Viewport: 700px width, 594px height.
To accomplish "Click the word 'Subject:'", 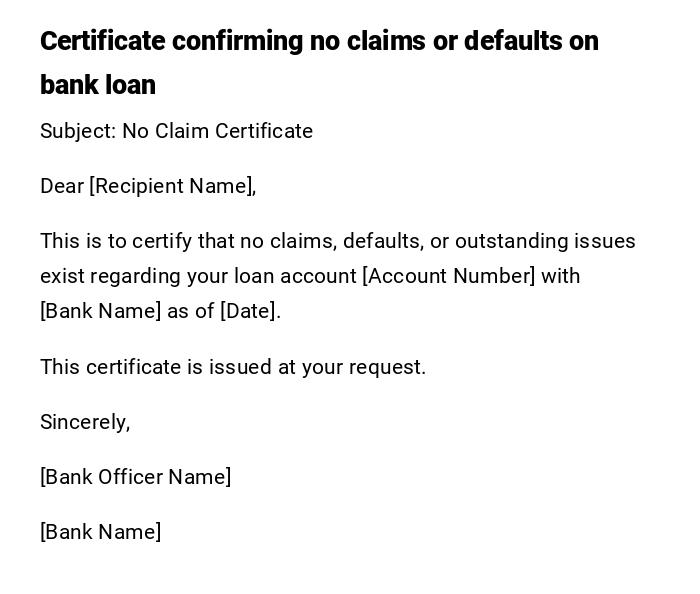I will coord(77,131).
